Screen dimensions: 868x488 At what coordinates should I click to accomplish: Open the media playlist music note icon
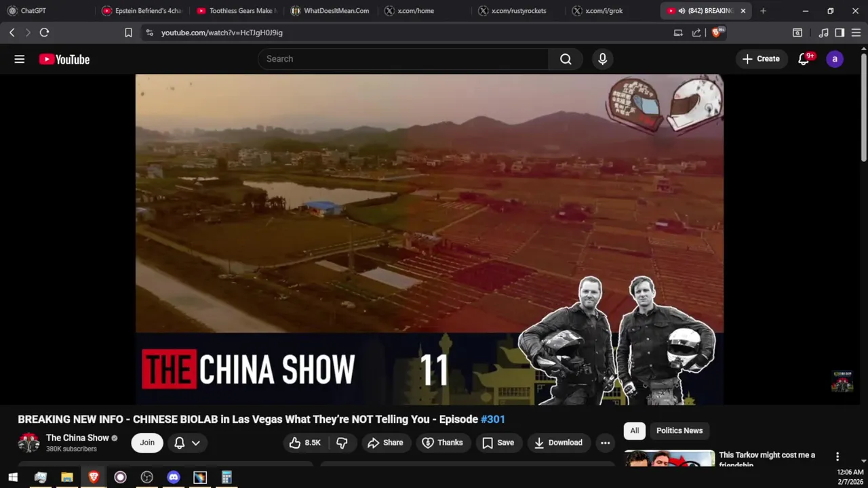(823, 33)
